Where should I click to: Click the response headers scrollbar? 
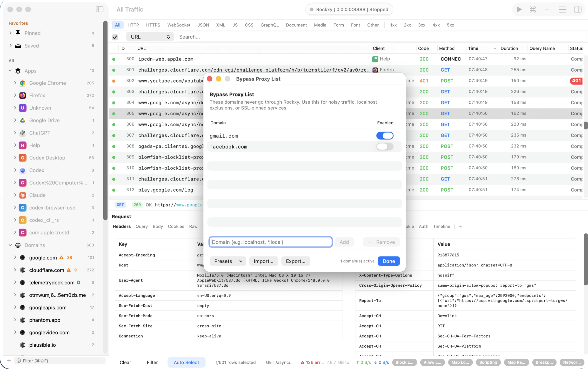586,259
